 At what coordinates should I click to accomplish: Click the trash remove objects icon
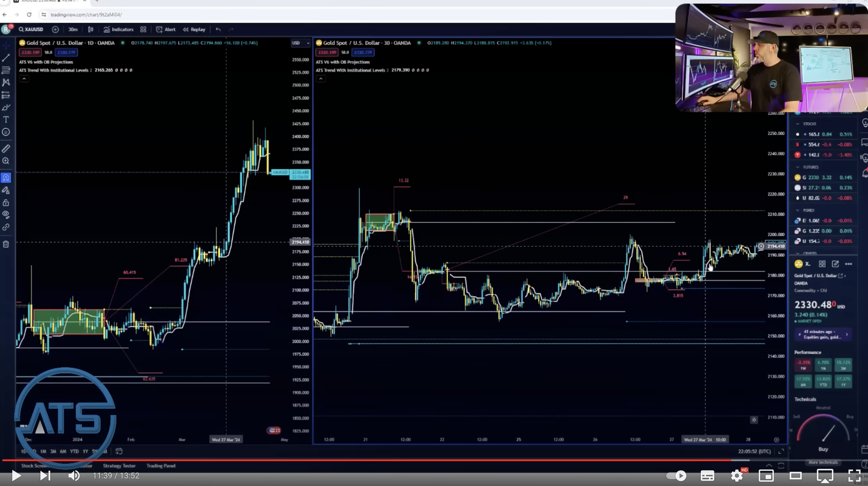click(x=6, y=244)
